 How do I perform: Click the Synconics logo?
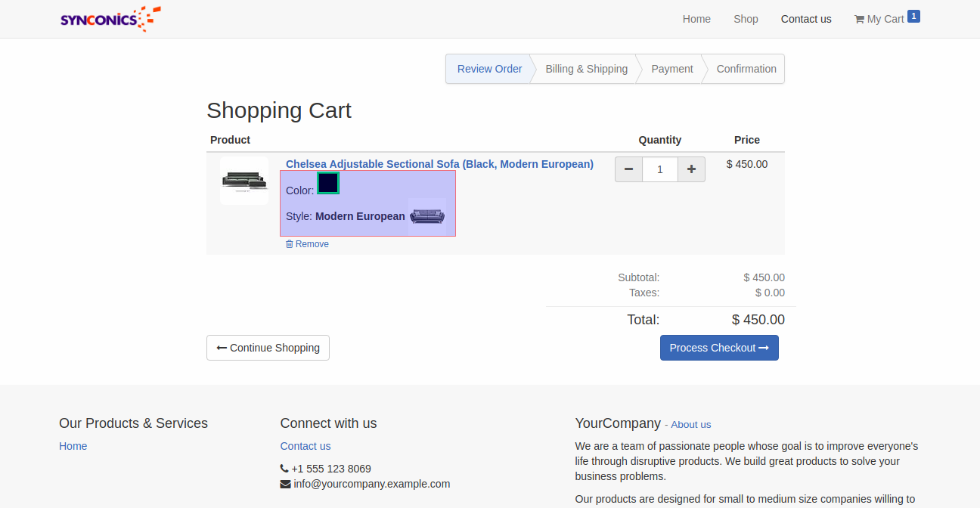110,19
